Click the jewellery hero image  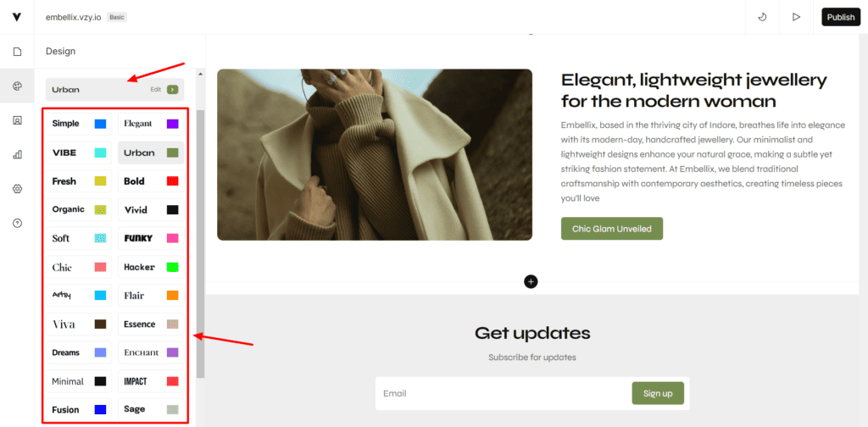[375, 154]
